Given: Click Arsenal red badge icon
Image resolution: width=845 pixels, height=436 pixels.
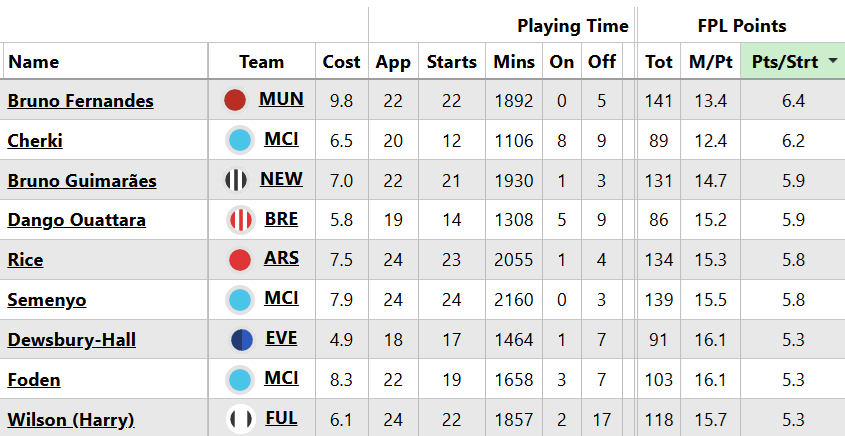Looking at the screenshot, I should 240,260.
